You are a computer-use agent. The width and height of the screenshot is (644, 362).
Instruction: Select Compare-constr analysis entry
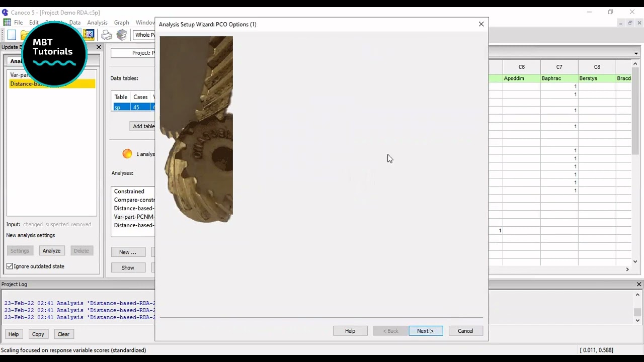point(133,200)
